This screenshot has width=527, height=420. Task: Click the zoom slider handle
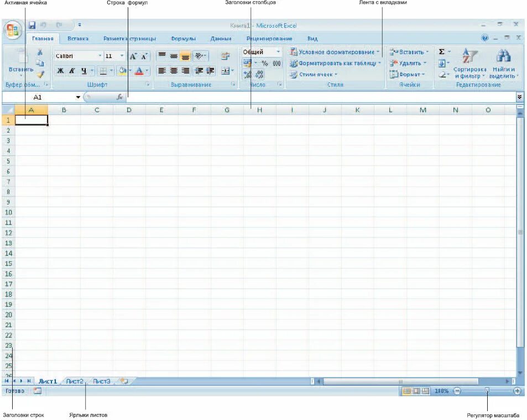point(487,391)
